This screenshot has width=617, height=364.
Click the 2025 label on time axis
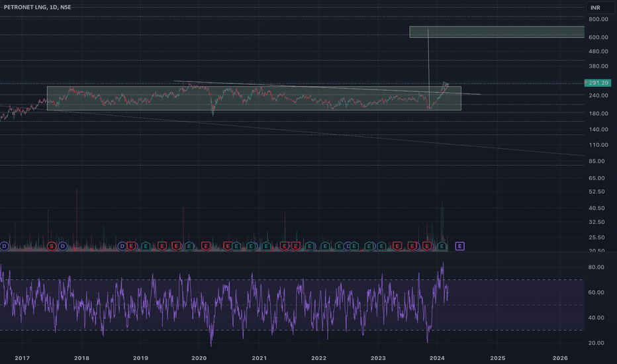[x=497, y=357]
